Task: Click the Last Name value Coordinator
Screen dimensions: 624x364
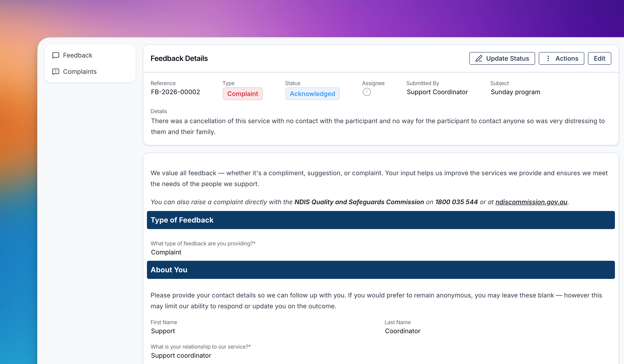Action: point(403,331)
